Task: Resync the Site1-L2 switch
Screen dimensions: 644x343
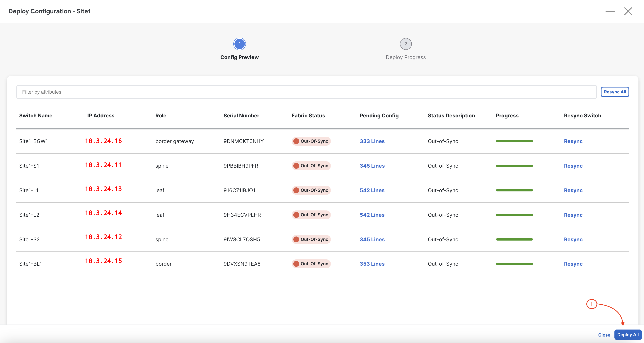Action: click(x=573, y=215)
